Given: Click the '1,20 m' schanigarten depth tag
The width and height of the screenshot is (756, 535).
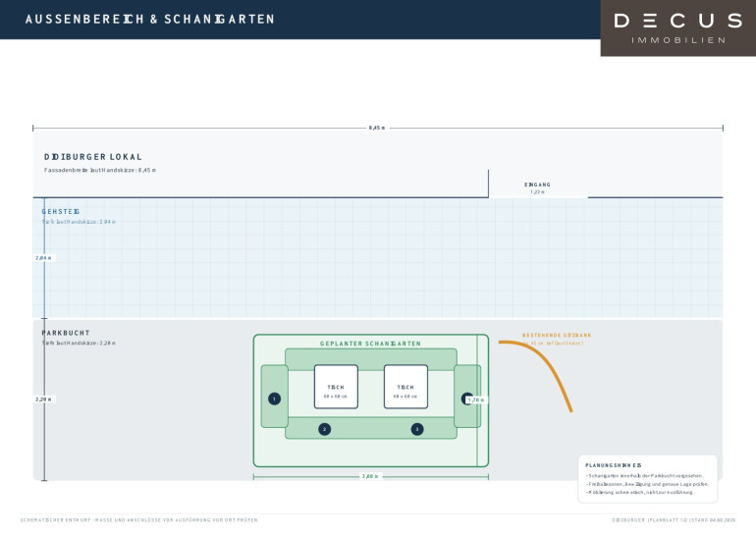Looking at the screenshot, I should tap(476, 400).
